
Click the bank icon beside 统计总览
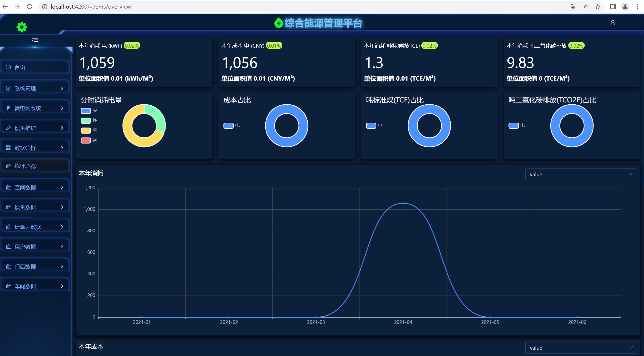(x=8, y=166)
